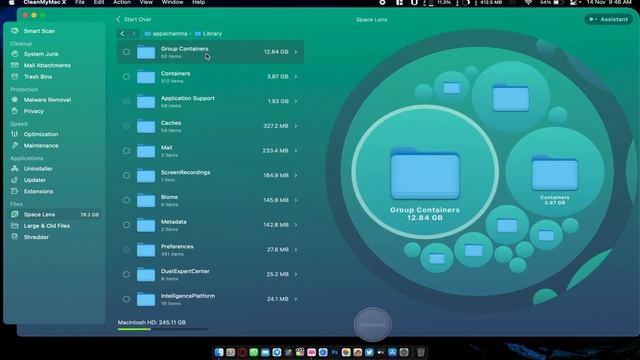
Task: Open the App Store from the Dock
Action: click(x=392, y=352)
